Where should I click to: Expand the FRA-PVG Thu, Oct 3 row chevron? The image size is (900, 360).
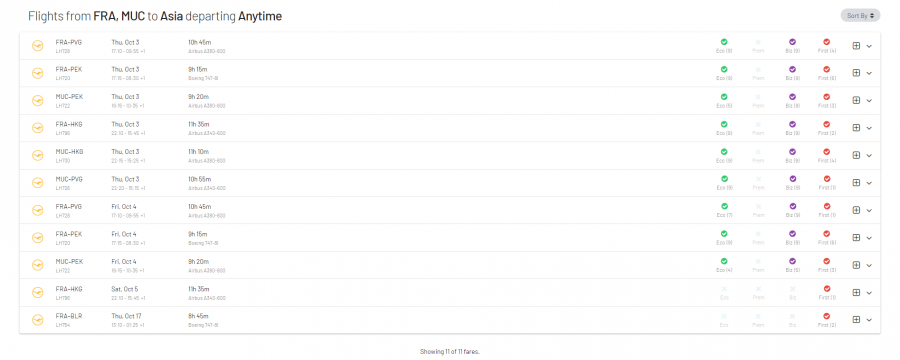[869, 46]
